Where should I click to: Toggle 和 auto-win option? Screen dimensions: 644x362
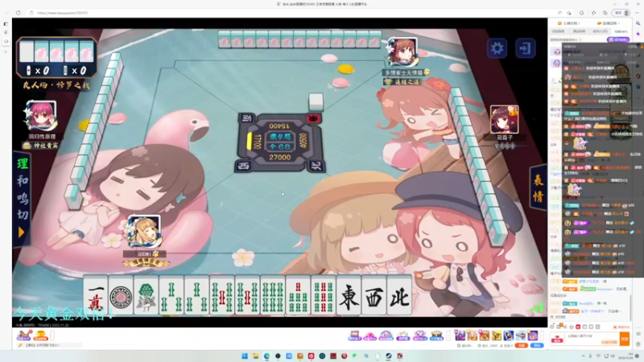(23, 181)
